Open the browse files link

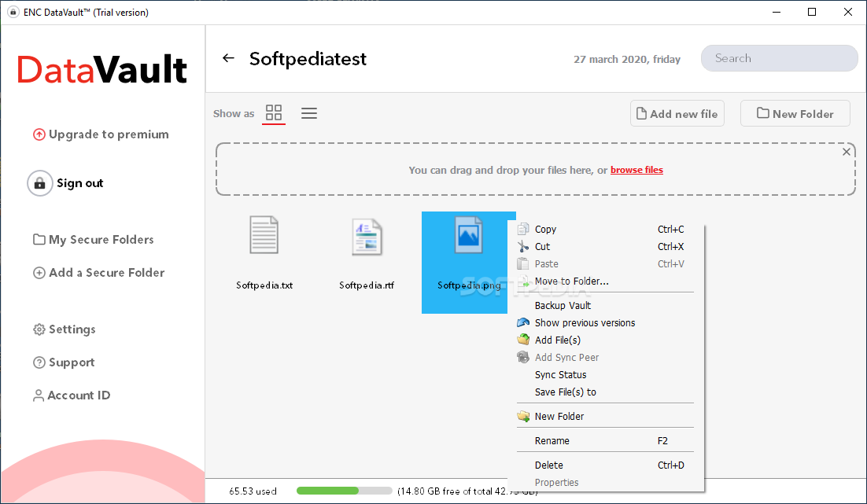tap(636, 170)
